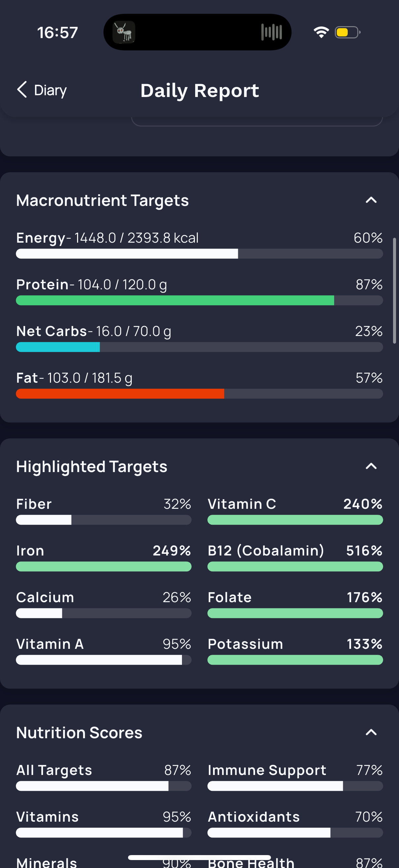Tap the audio waveform icon in Dynamic Island
399x868 pixels.
[271, 32]
